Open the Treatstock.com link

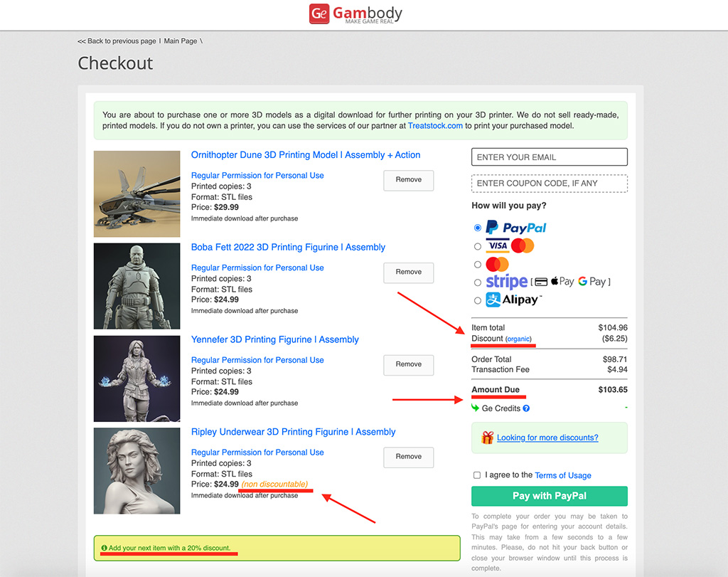435,126
